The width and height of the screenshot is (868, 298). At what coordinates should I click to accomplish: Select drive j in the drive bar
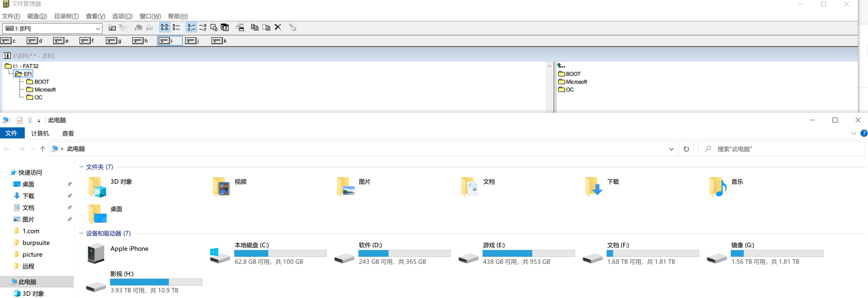coord(193,41)
